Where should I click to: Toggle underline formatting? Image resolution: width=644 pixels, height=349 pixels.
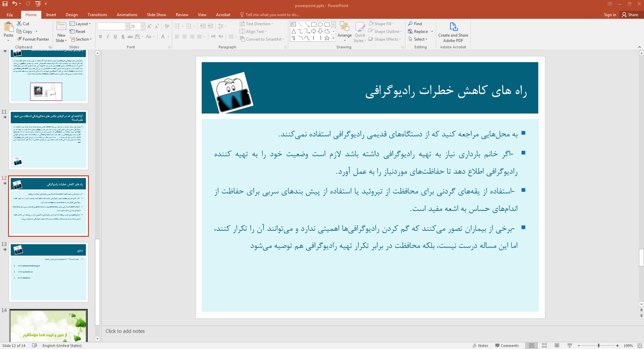(x=115, y=37)
